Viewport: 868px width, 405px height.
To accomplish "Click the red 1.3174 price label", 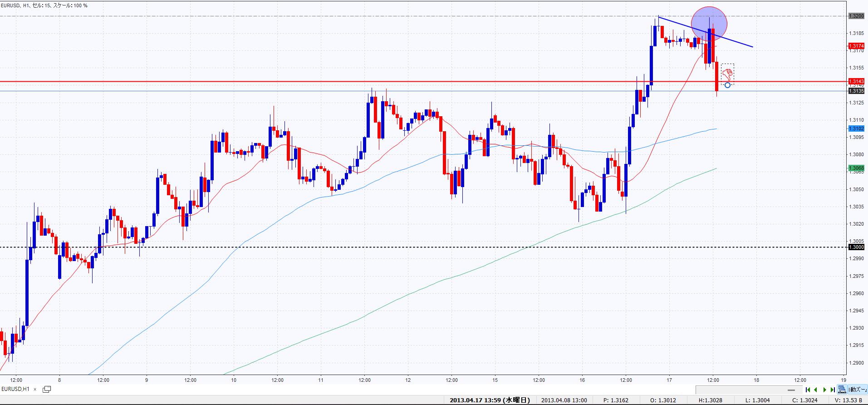I will coord(856,46).
